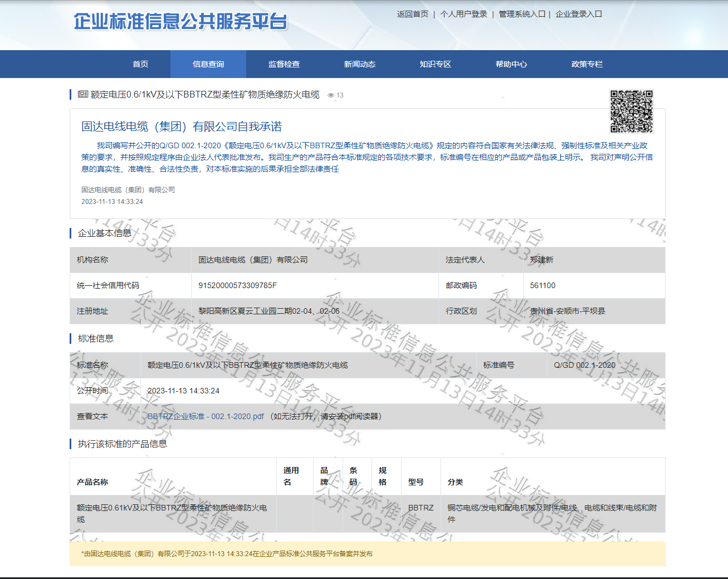Click the legal representative name 郑建新

click(541, 260)
